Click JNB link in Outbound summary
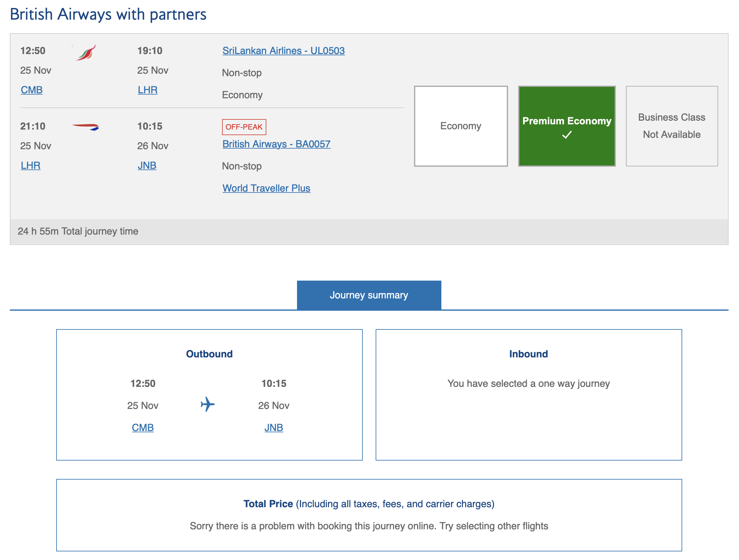The width and height of the screenshot is (739, 560). (x=274, y=427)
